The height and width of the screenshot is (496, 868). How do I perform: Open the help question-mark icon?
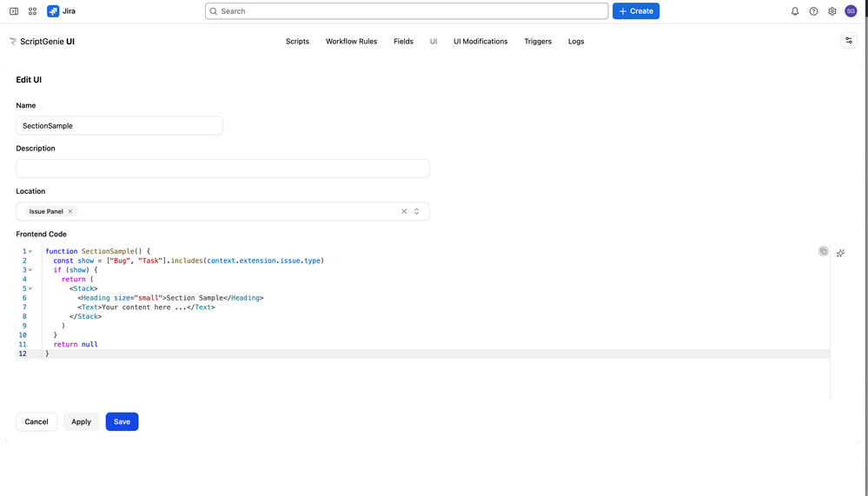point(813,11)
